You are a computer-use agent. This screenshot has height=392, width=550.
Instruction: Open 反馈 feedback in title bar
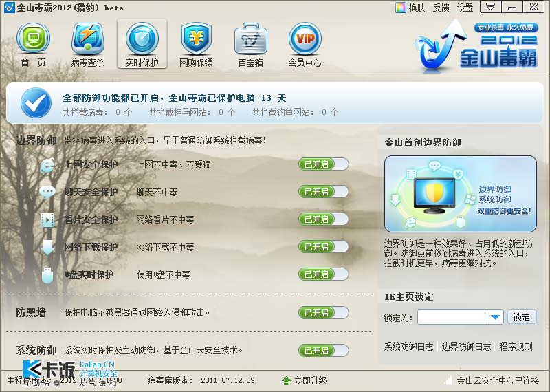[x=441, y=8]
